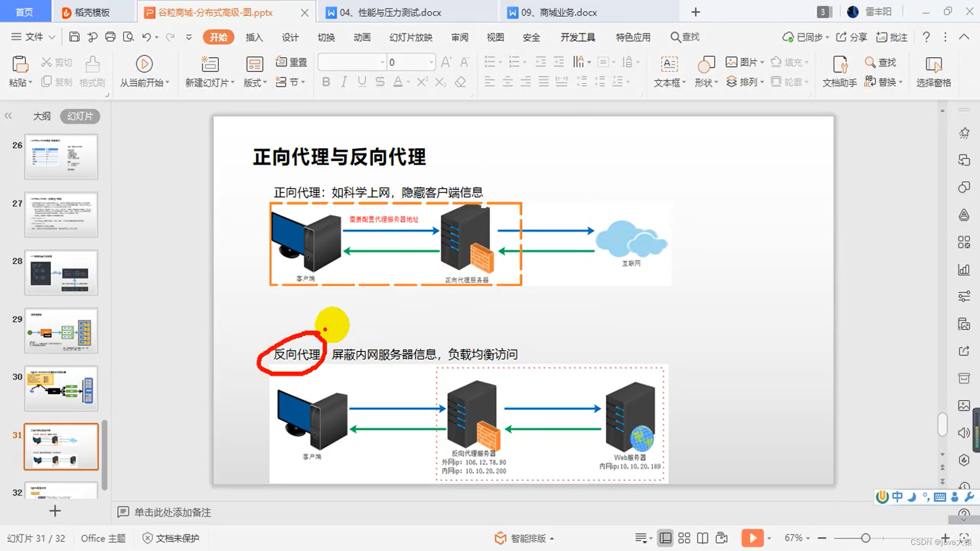Screen dimensions: 980x551
Task: Switch to Slide Sorter view icon
Action: (x=684, y=538)
